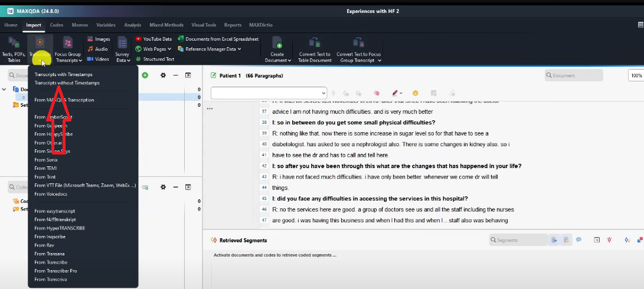Screen dimensions: 644x289
Task: Import Structured Text
Action: click(x=155, y=59)
